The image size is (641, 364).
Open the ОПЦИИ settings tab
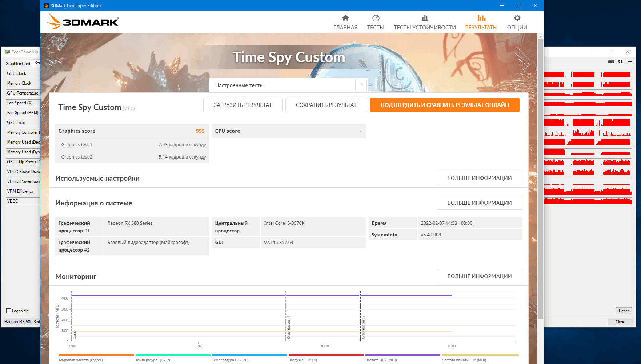[517, 23]
